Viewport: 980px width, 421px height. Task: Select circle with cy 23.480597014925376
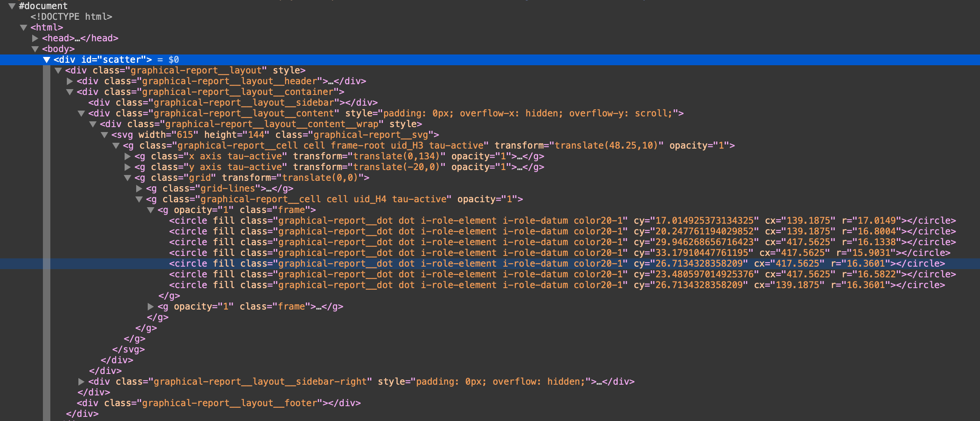tap(562, 274)
